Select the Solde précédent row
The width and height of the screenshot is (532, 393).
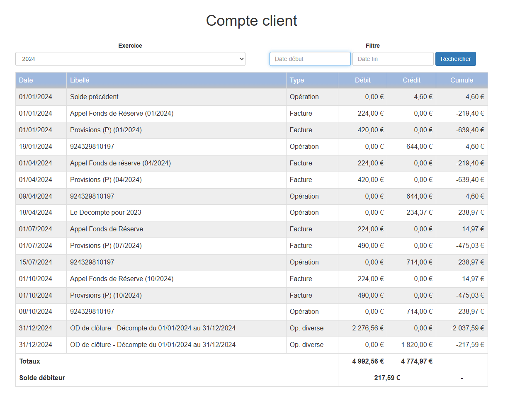point(94,97)
